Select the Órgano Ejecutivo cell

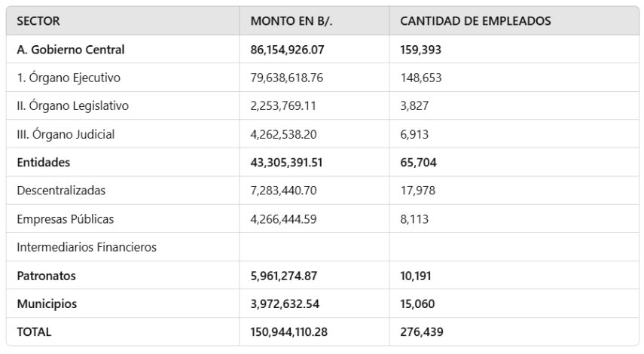click(x=69, y=78)
